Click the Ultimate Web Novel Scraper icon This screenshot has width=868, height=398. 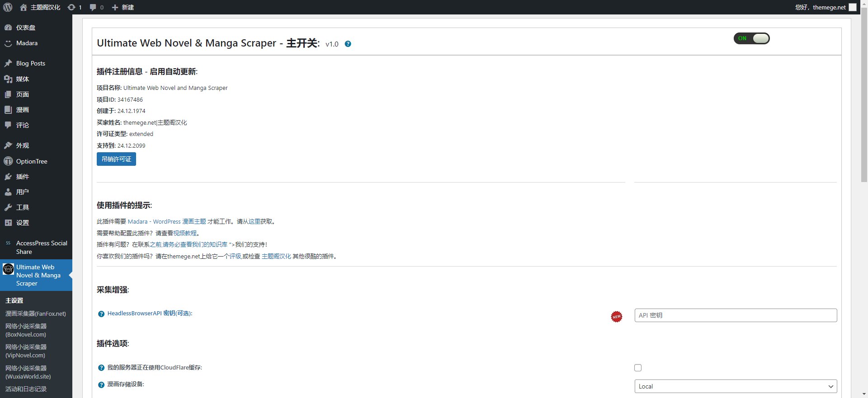9,269
